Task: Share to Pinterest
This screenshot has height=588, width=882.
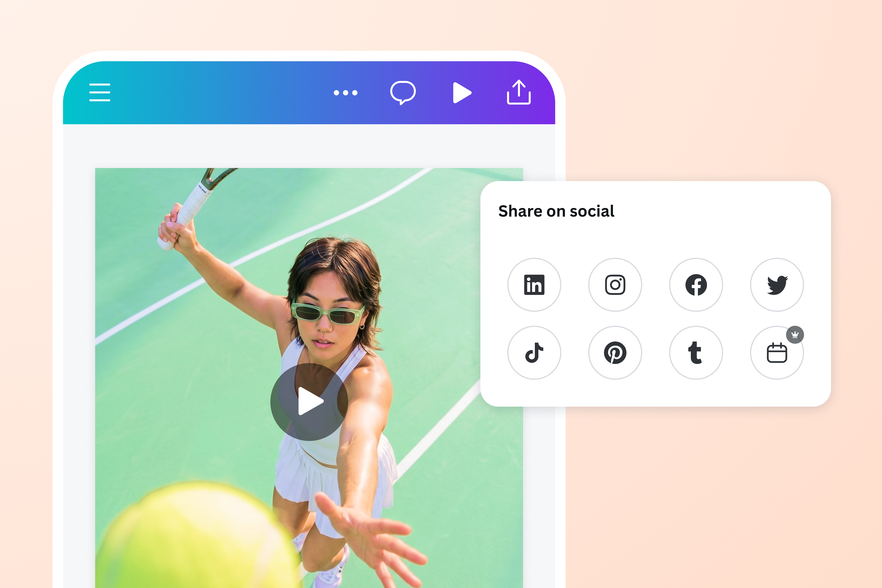Action: pos(615,352)
